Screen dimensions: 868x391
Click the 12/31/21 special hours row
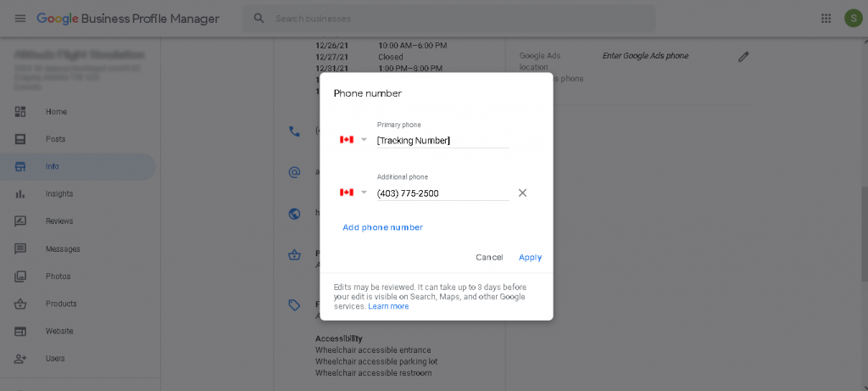coord(379,69)
